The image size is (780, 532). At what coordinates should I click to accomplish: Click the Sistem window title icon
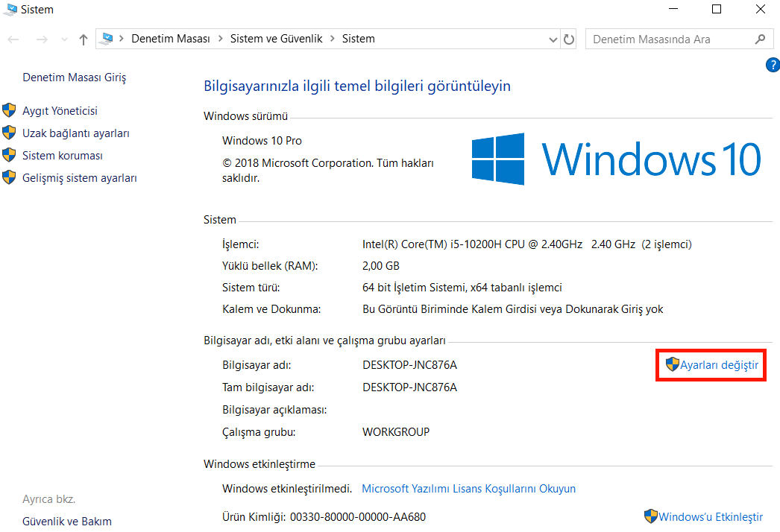point(10,10)
